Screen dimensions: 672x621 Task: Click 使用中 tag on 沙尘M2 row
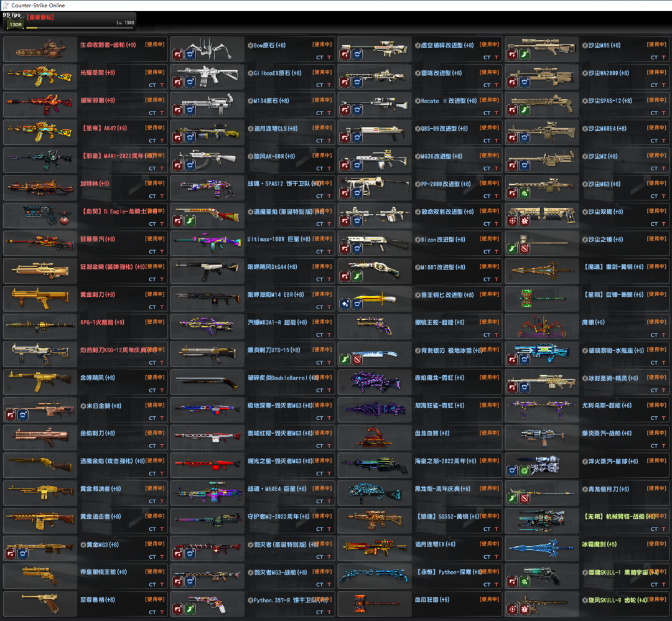(x=656, y=156)
